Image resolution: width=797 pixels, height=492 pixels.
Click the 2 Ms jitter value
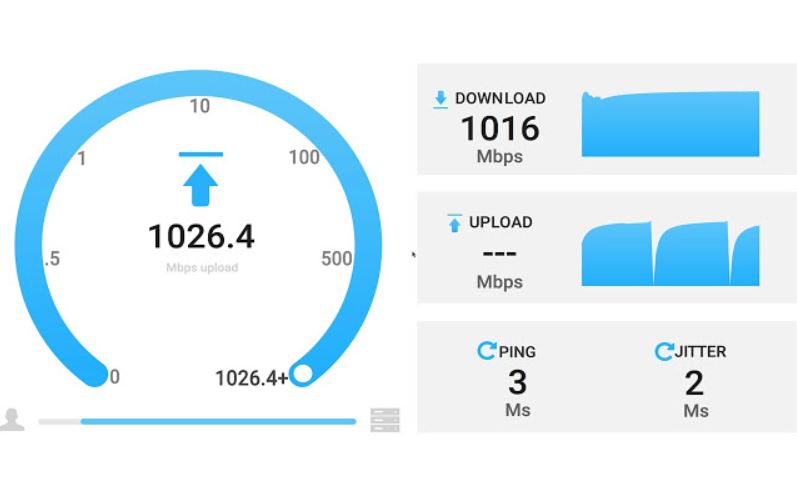pyautogui.click(x=695, y=393)
